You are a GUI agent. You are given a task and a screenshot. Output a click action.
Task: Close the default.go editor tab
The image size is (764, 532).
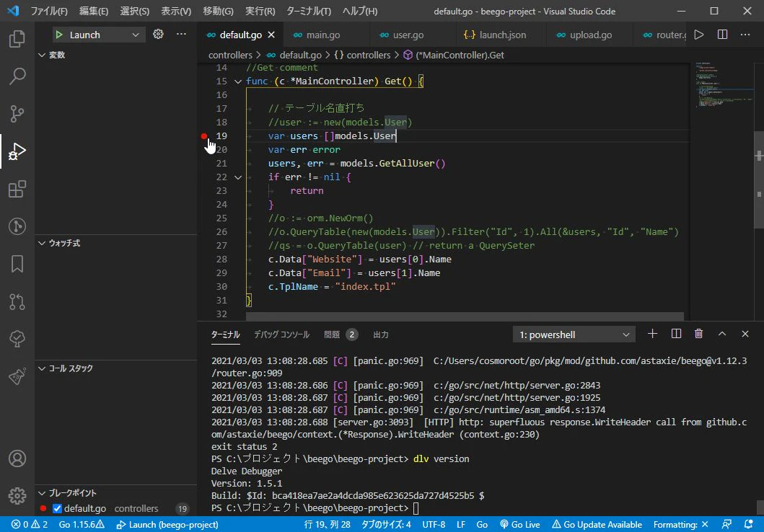[271, 35]
